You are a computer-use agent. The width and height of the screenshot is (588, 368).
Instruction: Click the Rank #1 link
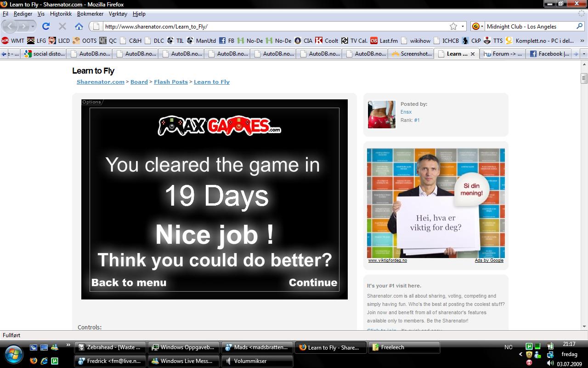tap(417, 120)
